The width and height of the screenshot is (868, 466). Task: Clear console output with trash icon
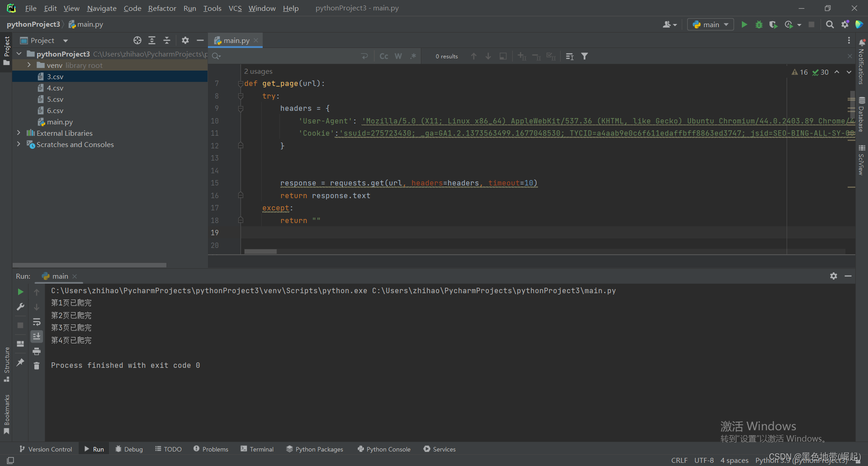[37, 366]
